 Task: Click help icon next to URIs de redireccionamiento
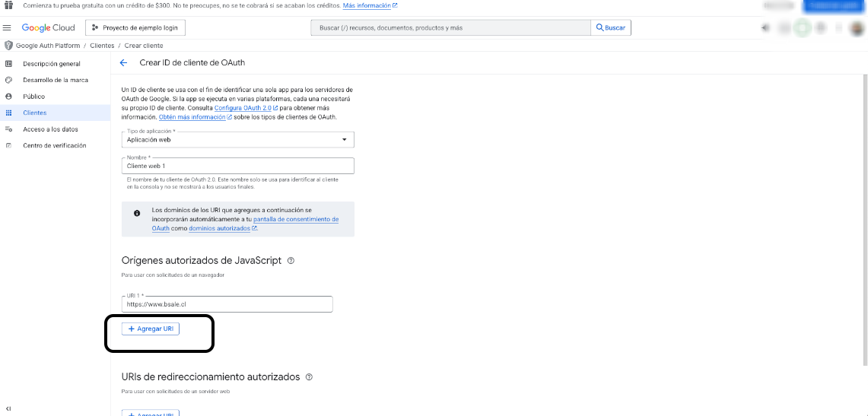[309, 376]
